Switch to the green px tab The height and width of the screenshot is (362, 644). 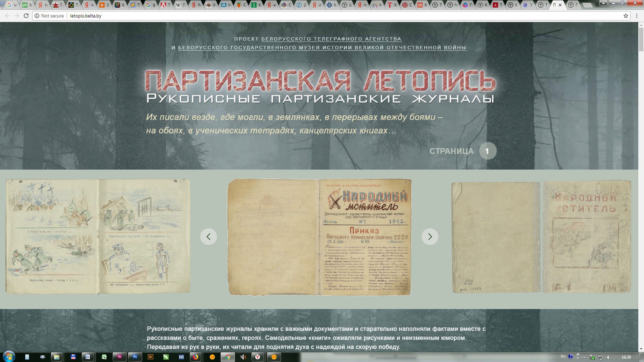(27, 5)
